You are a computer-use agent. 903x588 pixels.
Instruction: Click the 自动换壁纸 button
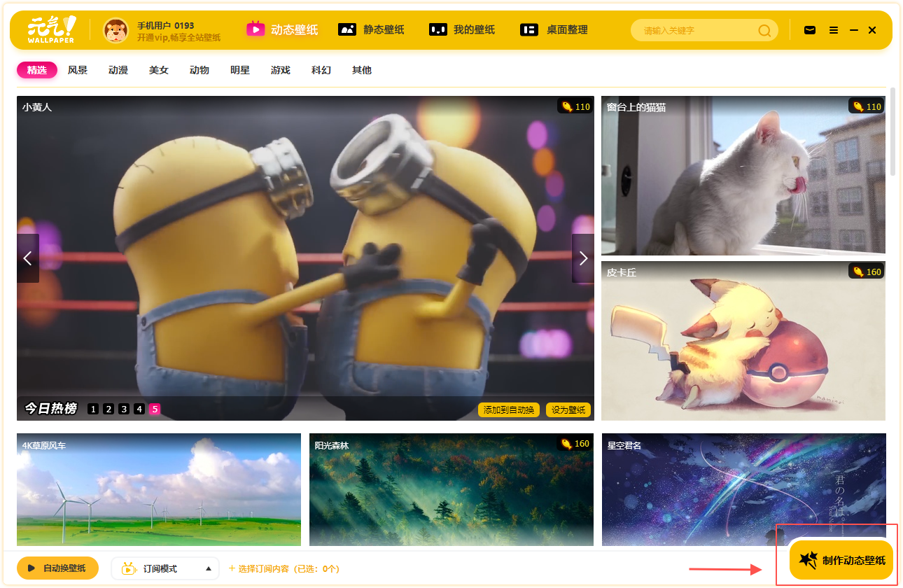tap(58, 568)
